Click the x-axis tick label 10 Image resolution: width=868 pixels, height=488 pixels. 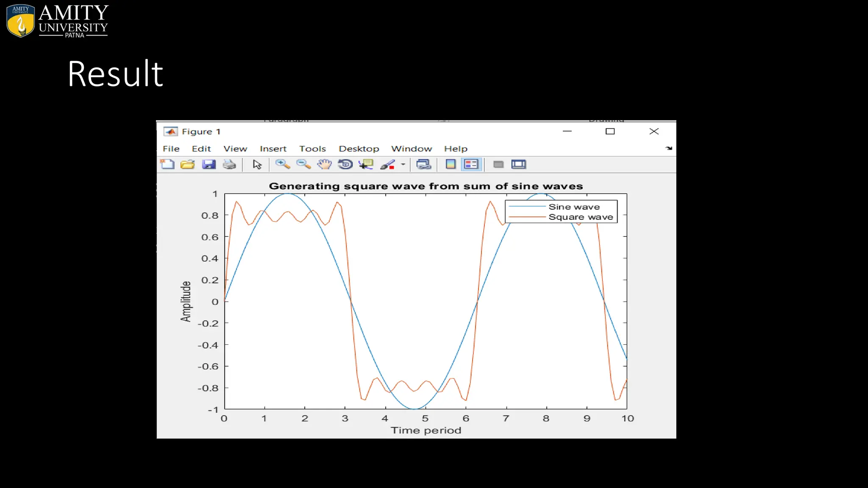[628, 419]
